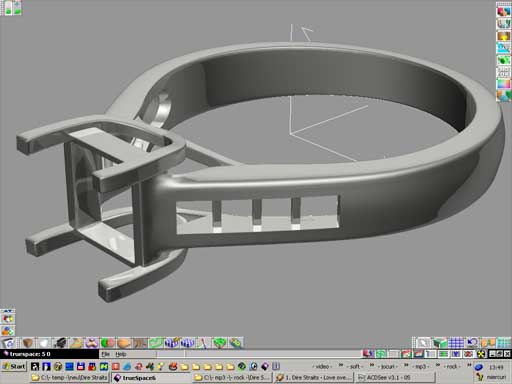Viewport: 512px width, 384px height.
Task: Click the green spline path icon
Action: (x=156, y=343)
